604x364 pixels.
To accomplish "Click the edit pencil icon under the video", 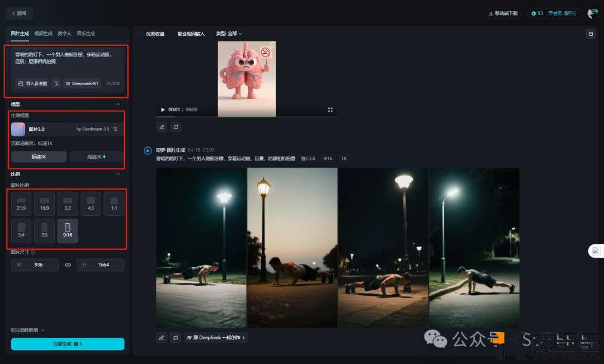I will point(162,127).
